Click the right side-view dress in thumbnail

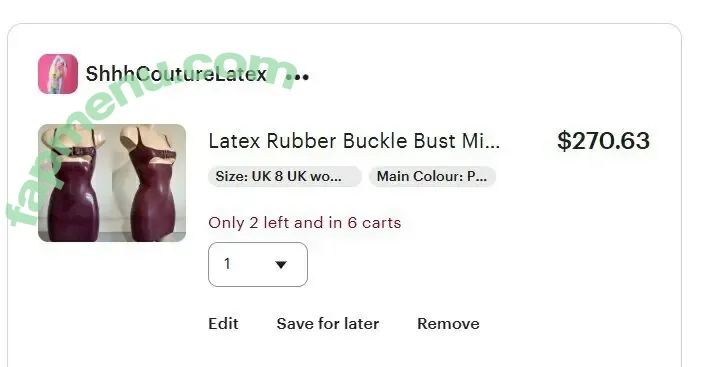pos(148,184)
